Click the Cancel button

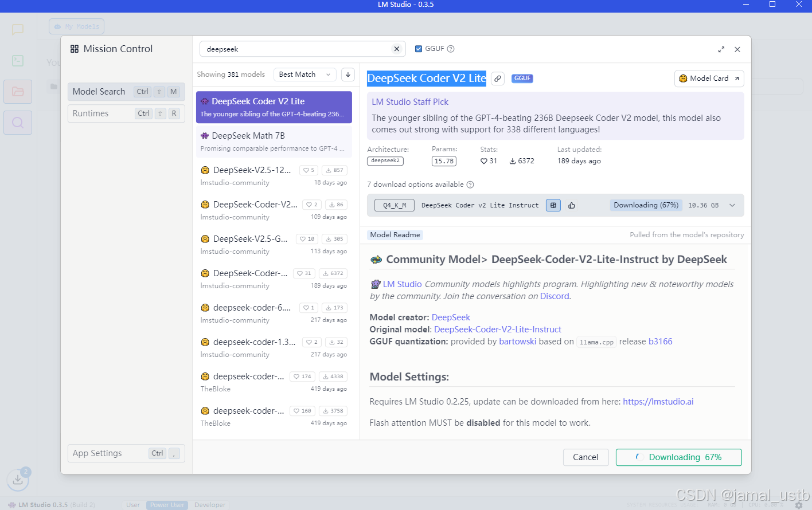click(x=585, y=457)
